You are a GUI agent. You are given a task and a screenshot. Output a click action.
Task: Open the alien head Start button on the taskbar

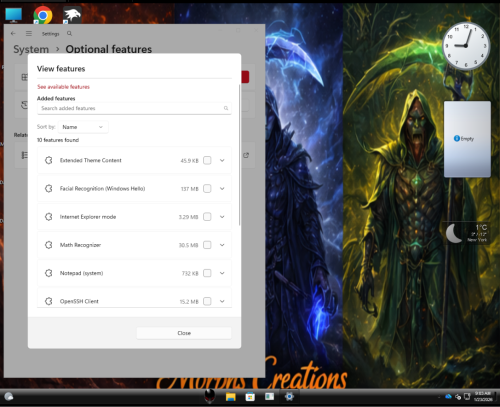[x=210, y=396]
